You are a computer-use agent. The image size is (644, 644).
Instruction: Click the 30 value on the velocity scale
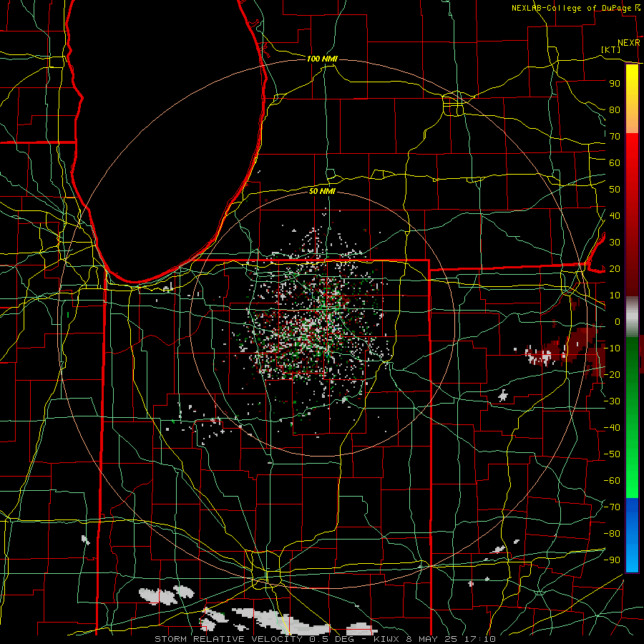[x=615, y=243]
